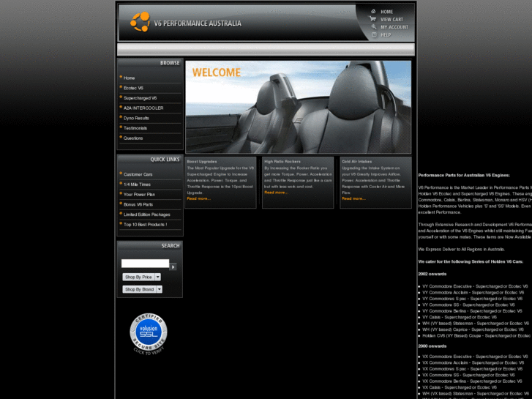
Task: Read more about High Ratio Rockers
Action: 276,193
